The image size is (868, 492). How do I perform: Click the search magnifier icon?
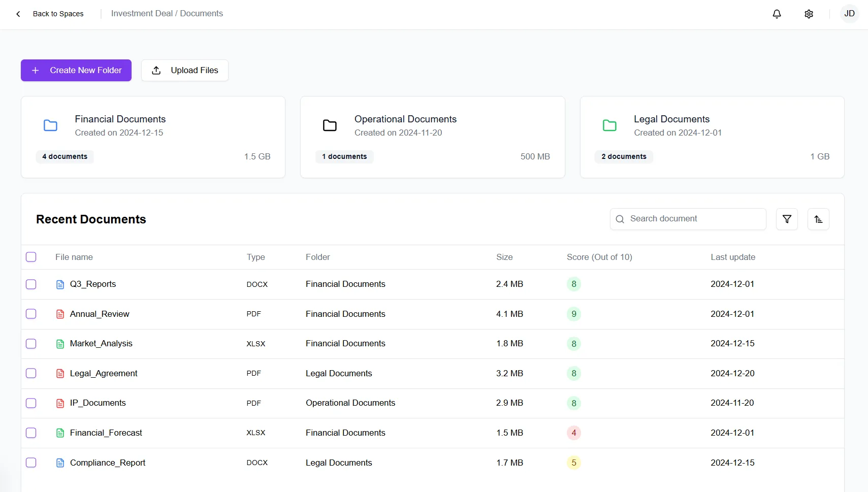tap(620, 219)
